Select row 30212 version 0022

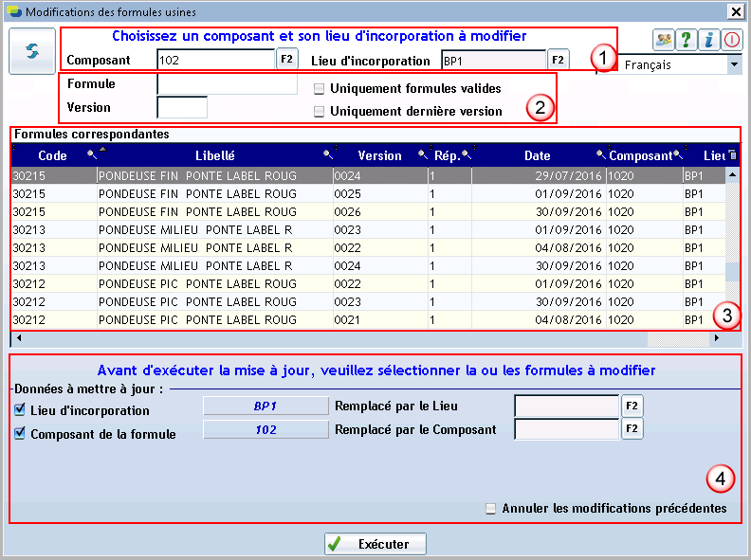(x=368, y=284)
